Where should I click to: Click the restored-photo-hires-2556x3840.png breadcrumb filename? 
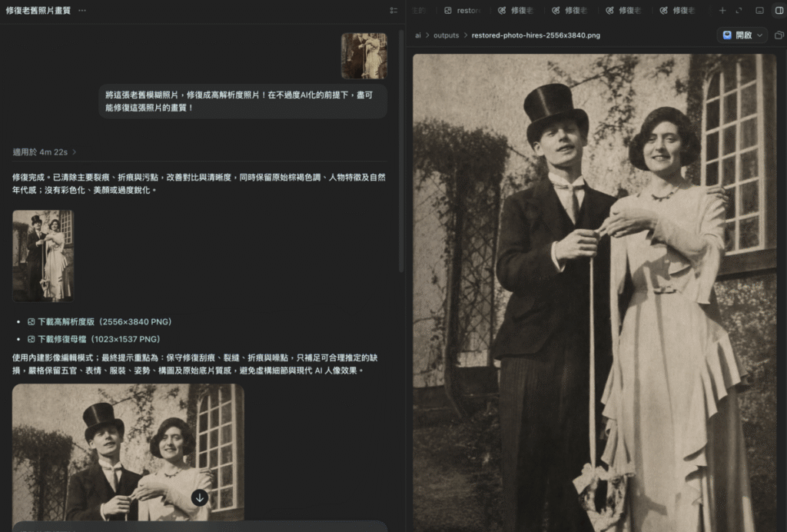coord(536,35)
